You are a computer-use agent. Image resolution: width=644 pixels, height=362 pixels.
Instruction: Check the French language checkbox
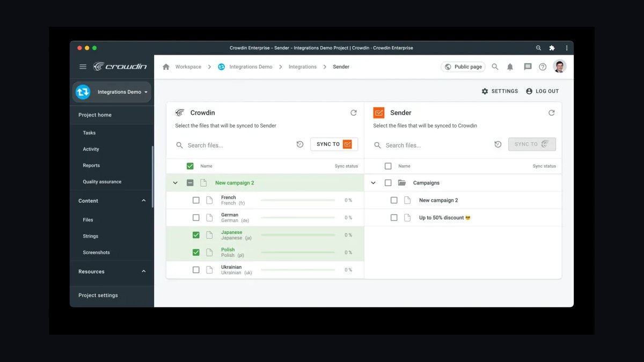tap(196, 200)
